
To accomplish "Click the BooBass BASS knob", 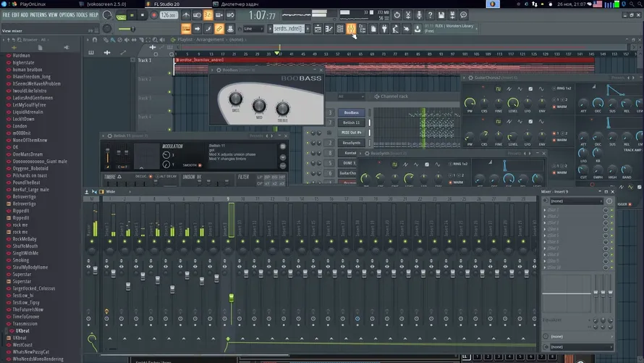I will [235, 99].
